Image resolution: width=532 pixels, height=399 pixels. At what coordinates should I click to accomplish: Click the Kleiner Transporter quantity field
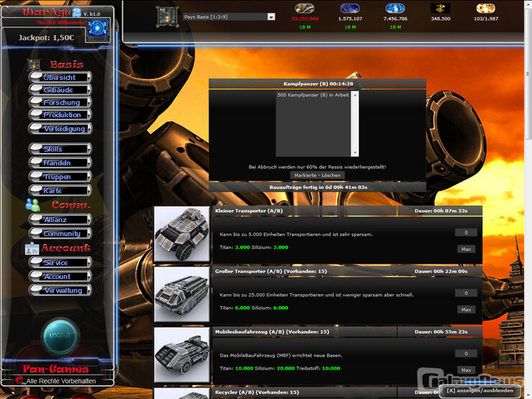point(466,232)
